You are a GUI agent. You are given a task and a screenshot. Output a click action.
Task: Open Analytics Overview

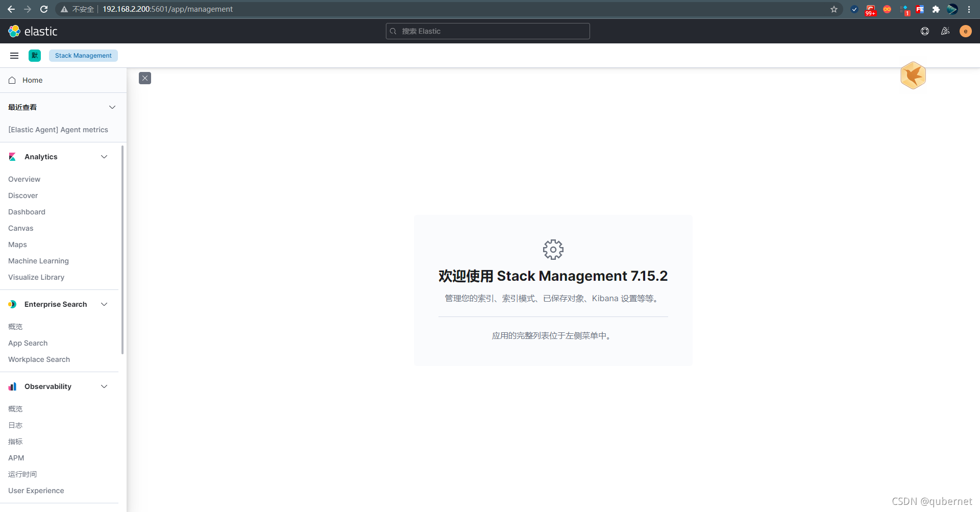[x=24, y=179]
